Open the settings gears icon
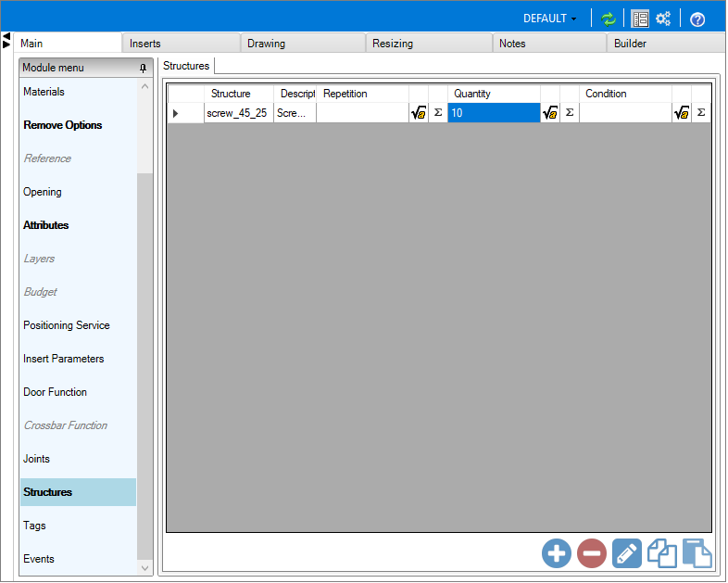This screenshot has width=728, height=583. click(663, 19)
